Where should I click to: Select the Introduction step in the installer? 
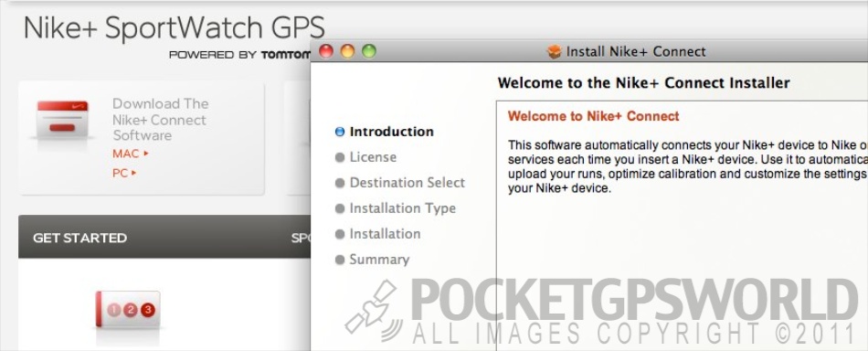coord(391,132)
